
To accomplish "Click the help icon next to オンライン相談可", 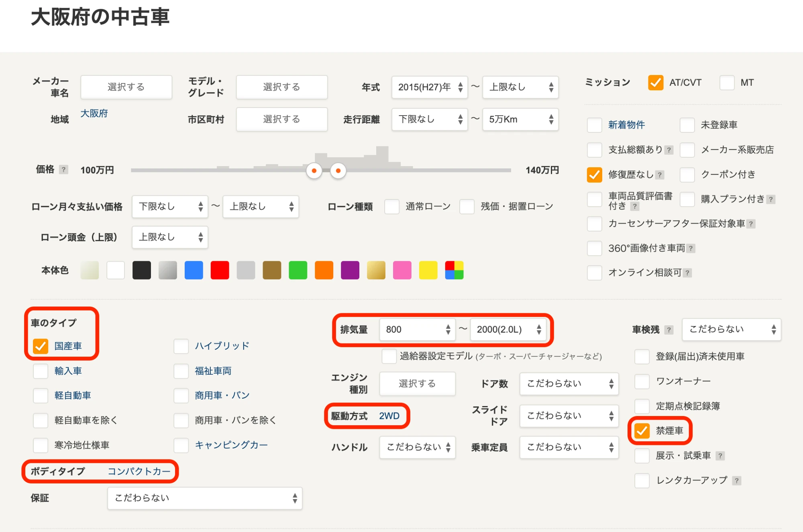I will click(687, 273).
